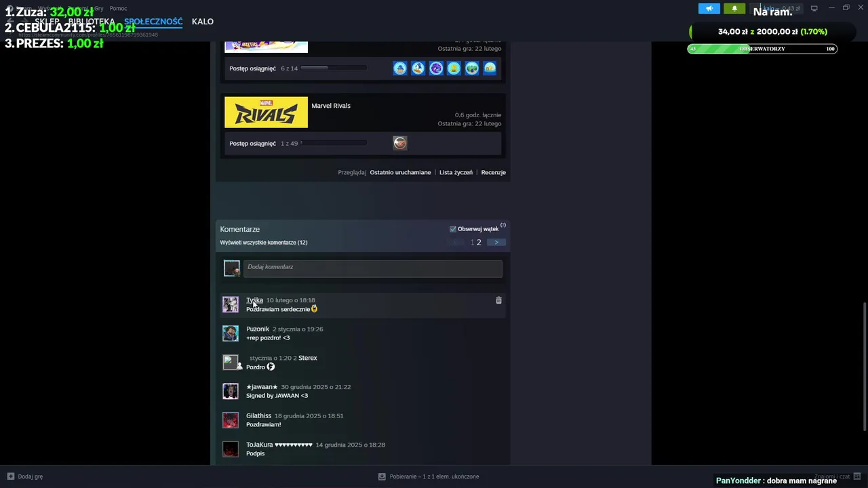Open Gilathiss profile name link

point(258,415)
